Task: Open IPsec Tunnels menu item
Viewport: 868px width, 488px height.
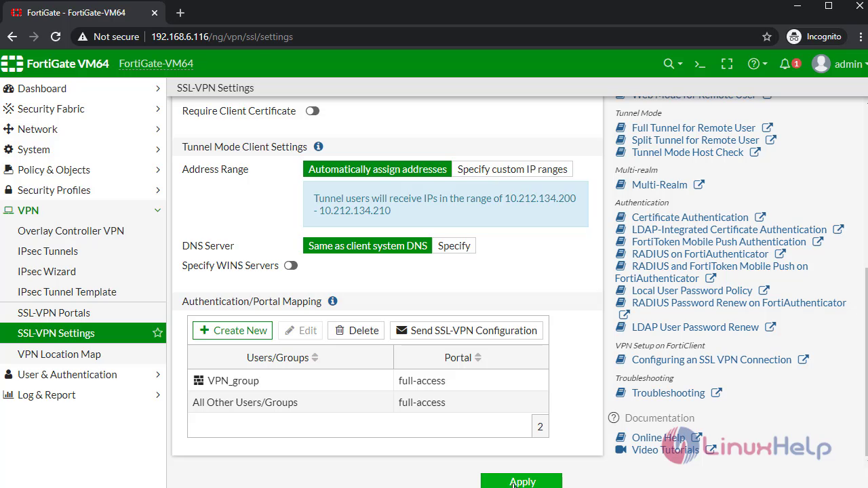Action: (x=47, y=251)
